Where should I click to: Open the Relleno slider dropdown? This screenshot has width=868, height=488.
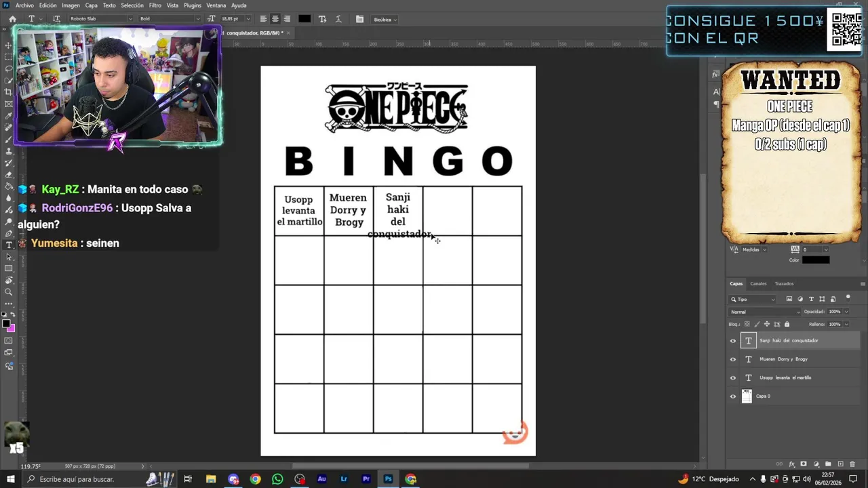coord(847,324)
